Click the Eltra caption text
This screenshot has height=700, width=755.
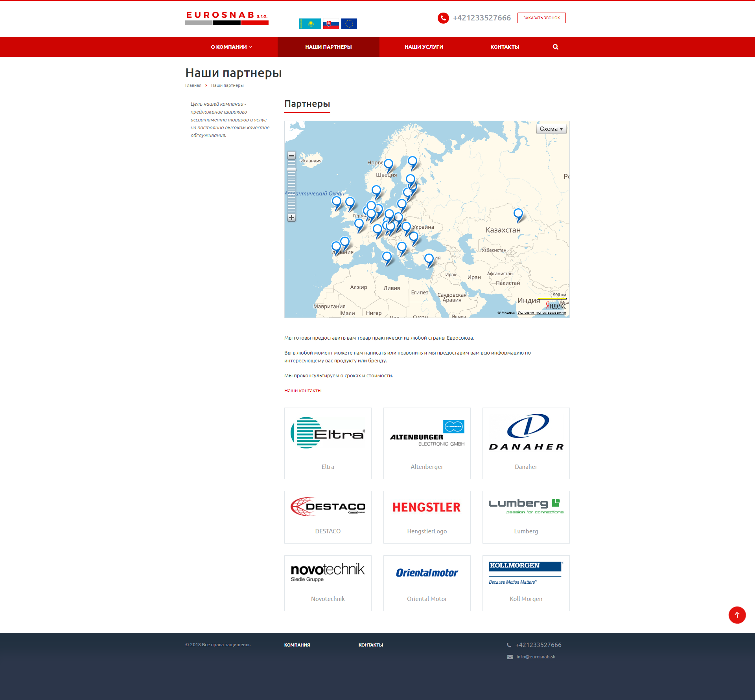(x=328, y=467)
